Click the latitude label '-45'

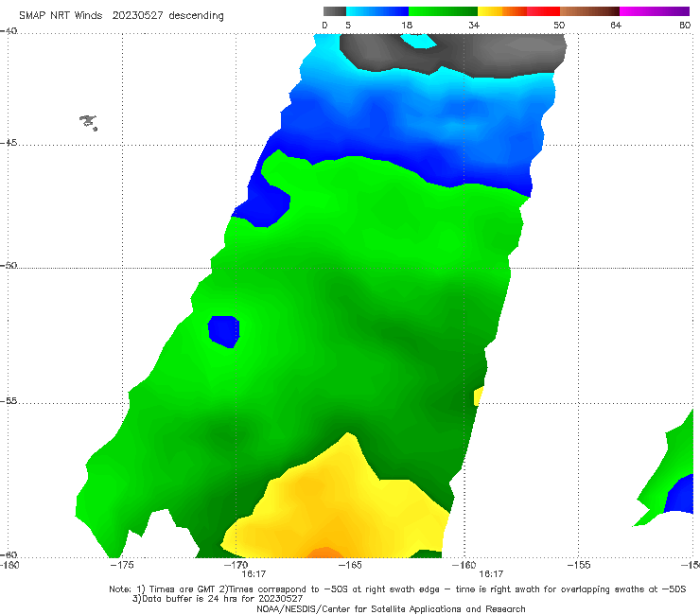click(x=9, y=143)
